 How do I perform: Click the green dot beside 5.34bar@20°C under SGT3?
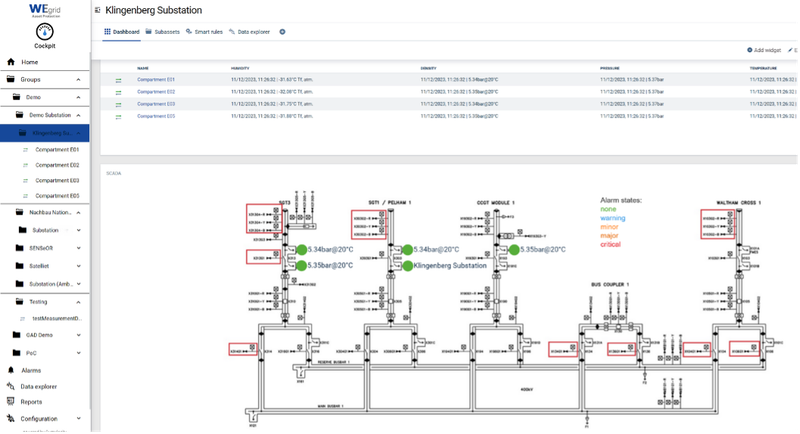coord(302,249)
